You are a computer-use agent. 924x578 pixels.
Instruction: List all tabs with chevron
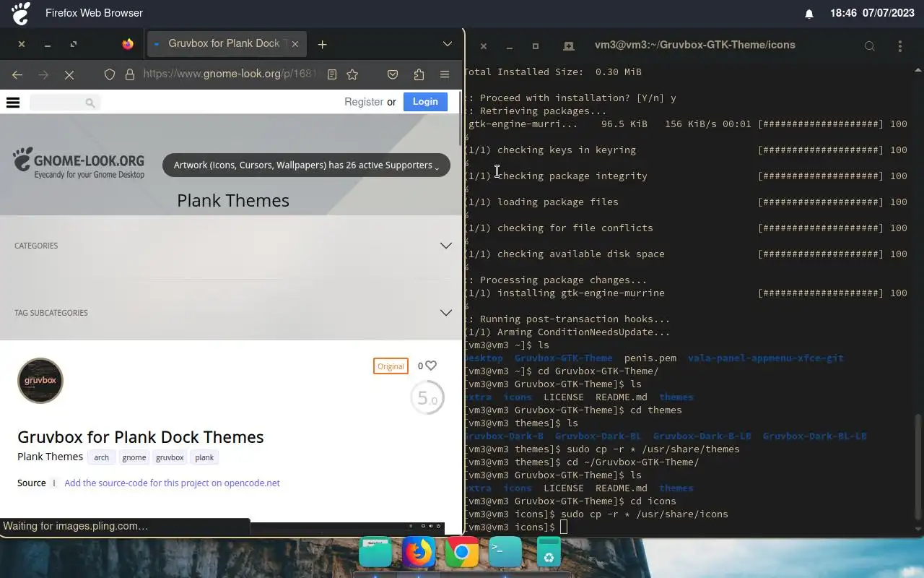pos(448,44)
